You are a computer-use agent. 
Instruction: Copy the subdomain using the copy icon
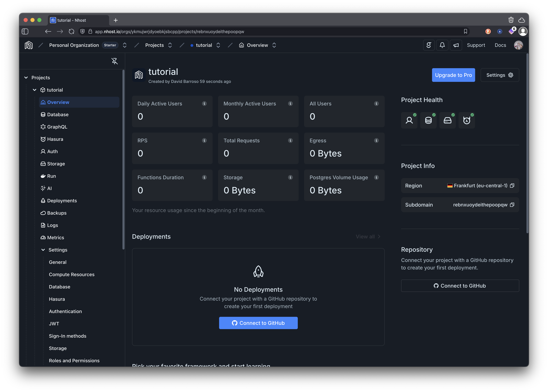coord(512,205)
